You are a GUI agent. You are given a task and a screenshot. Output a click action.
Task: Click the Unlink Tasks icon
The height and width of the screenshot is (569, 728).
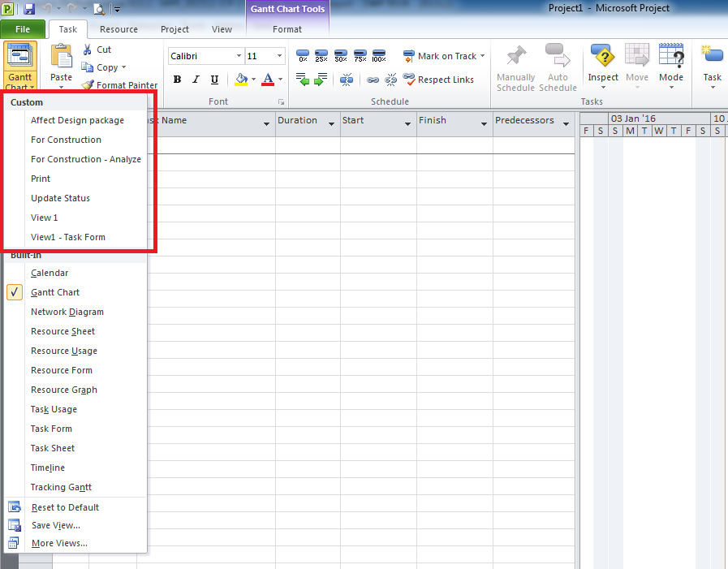(390, 80)
